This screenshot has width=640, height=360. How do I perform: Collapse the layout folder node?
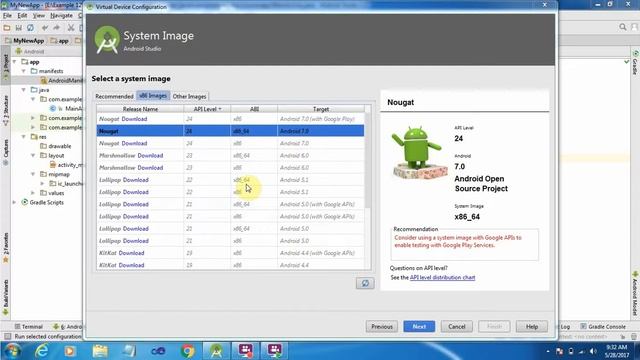point(33,156)
